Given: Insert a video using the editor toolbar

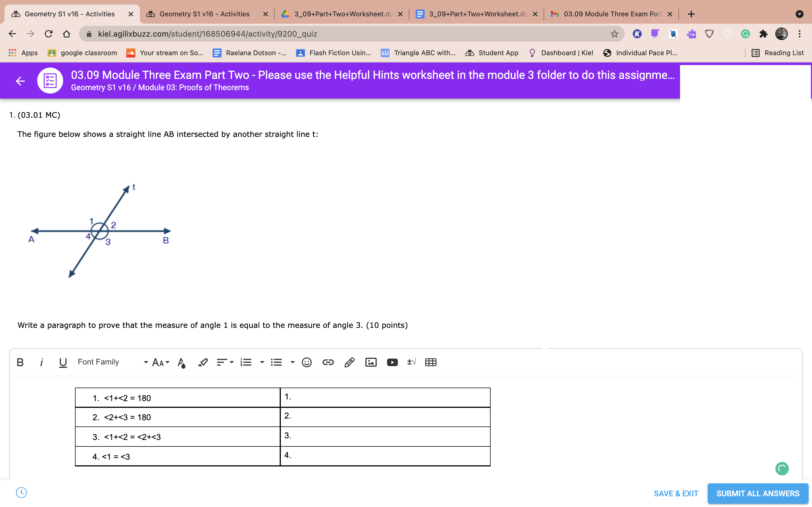Looking at the screenshot, I should pyautogui.click(x=392, y=362).
